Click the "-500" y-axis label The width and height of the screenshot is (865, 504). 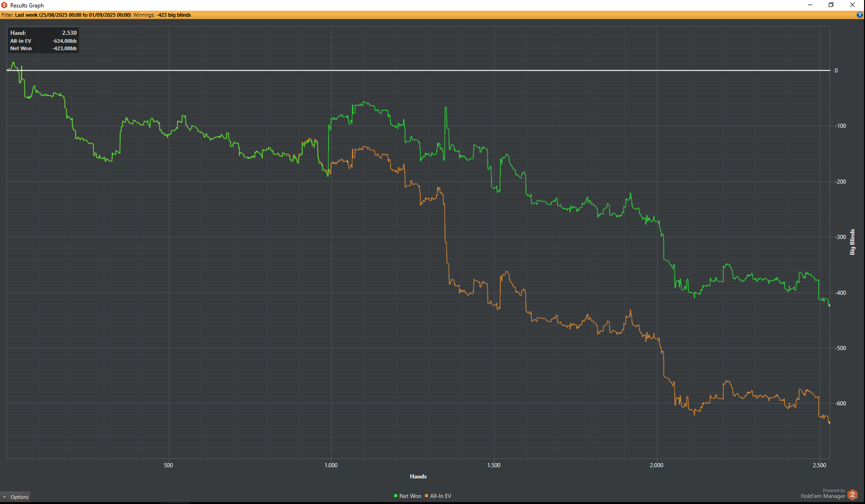tap(840, 348)
